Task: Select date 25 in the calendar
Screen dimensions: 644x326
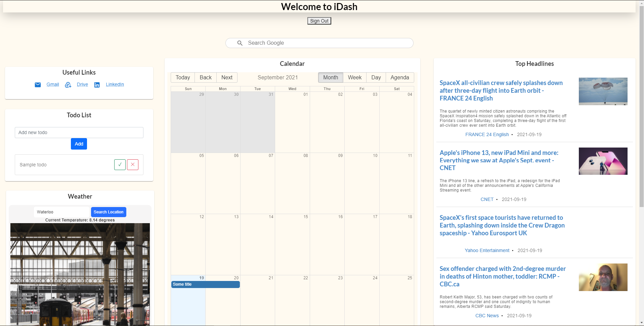Action: (x=410, y=278)
